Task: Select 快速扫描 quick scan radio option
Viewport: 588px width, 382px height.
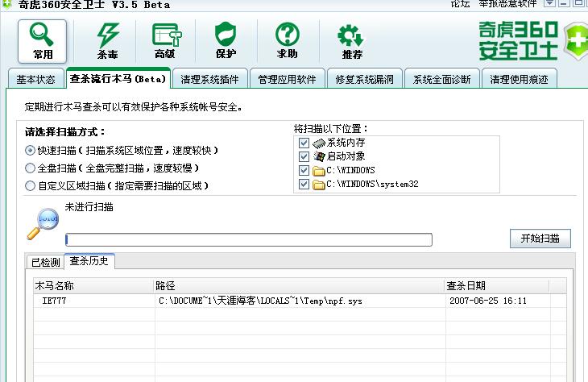Action: [x=31, y=150]
